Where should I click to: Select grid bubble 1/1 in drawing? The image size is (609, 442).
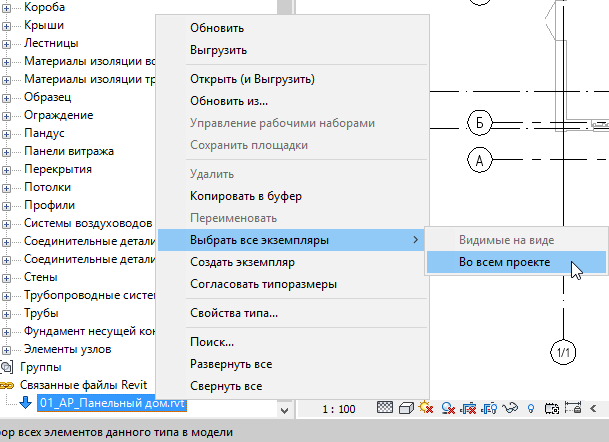click(x=563, y=352)
